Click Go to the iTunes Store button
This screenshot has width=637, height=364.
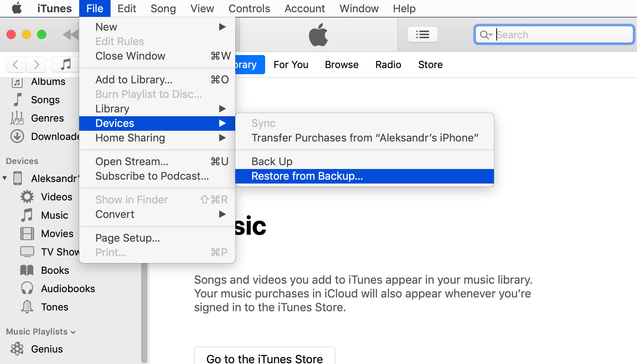(x=265, y=356)
